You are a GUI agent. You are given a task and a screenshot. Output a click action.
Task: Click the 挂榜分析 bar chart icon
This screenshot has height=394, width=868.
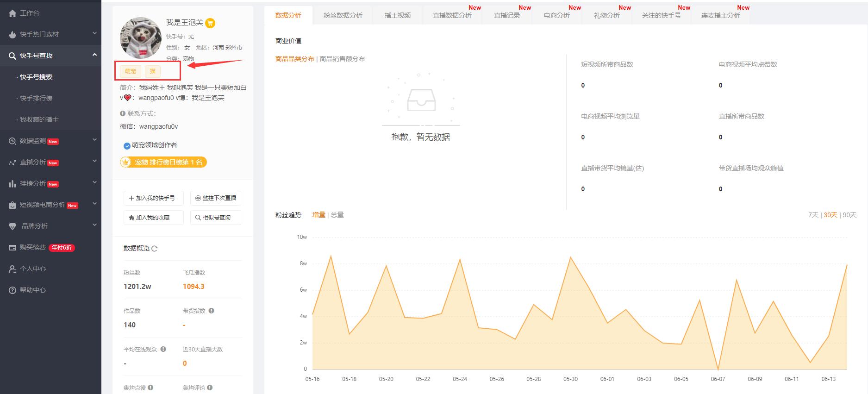click(12, 184)
